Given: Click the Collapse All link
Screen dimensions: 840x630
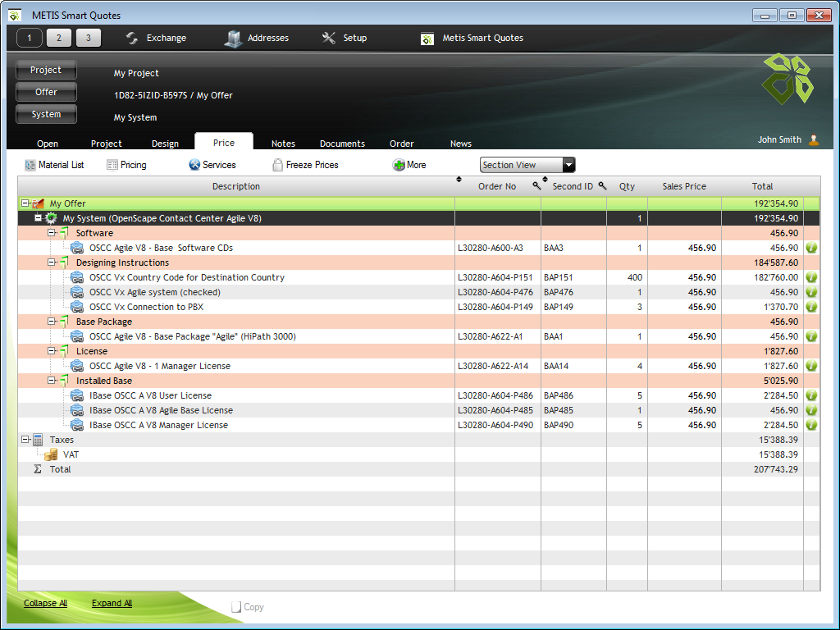Looking at the screenshot, I should pos(46,603).
